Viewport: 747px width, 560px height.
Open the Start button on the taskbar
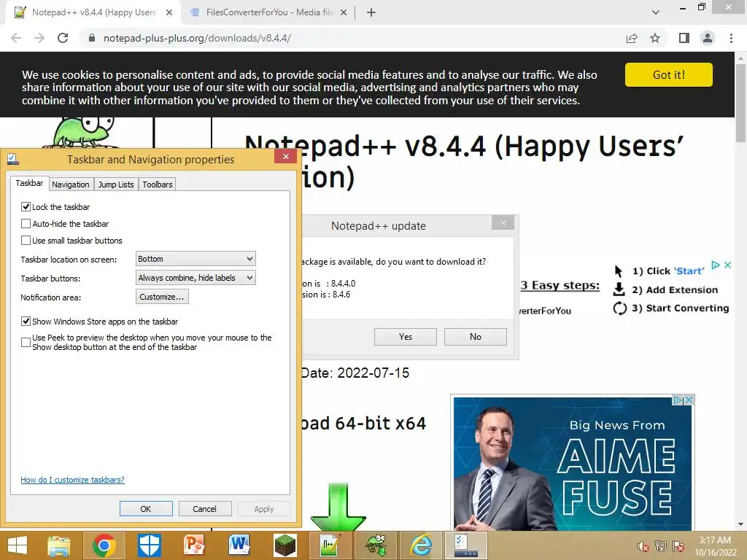pos(18,545)
